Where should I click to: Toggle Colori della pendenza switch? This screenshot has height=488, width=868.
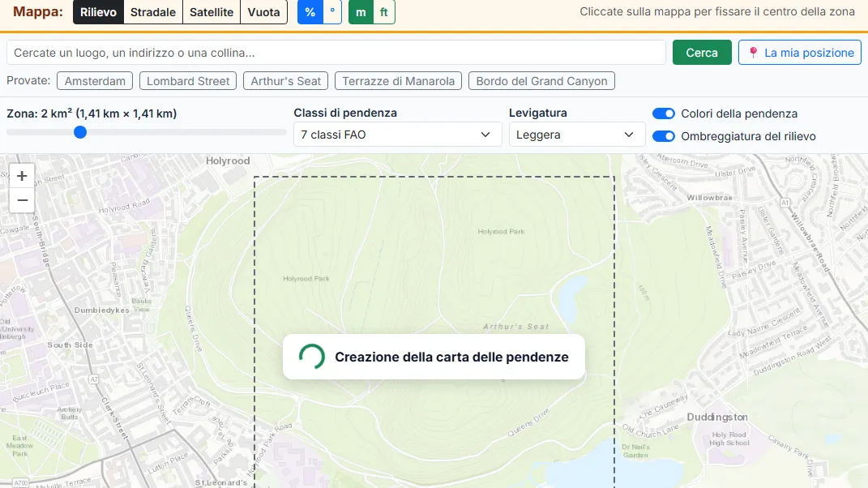pos(663,113)
